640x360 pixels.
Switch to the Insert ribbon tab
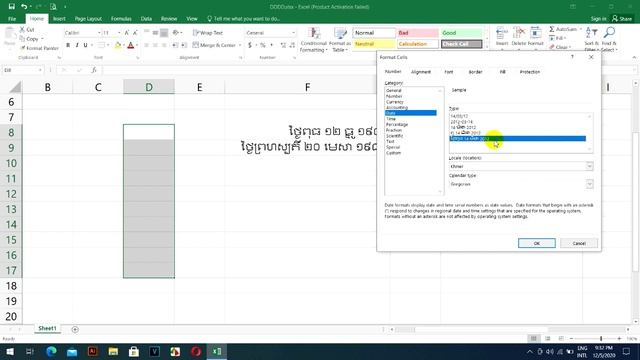coord(59,19)
